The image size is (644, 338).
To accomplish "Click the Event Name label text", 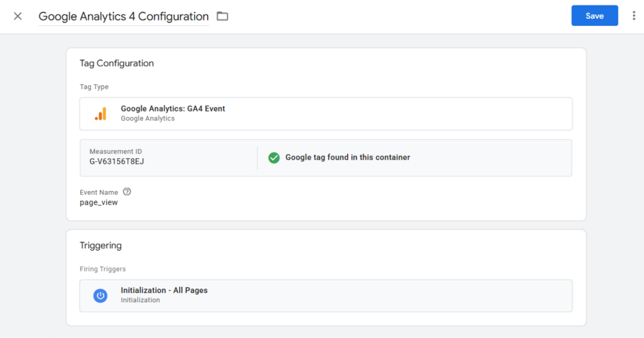I will pyautogui.click(x=99, y=192).
